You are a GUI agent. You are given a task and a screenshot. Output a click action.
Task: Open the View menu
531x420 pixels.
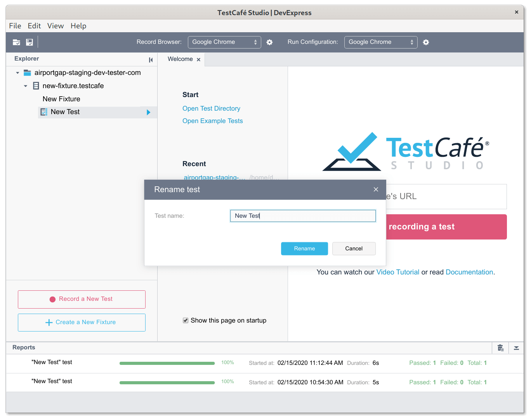[x=56, y=26]
